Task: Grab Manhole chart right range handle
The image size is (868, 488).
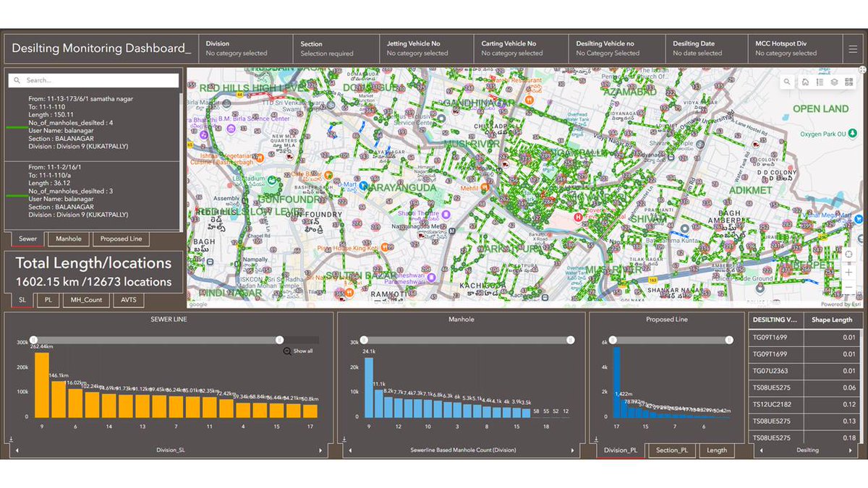Action: pos(571,340)
